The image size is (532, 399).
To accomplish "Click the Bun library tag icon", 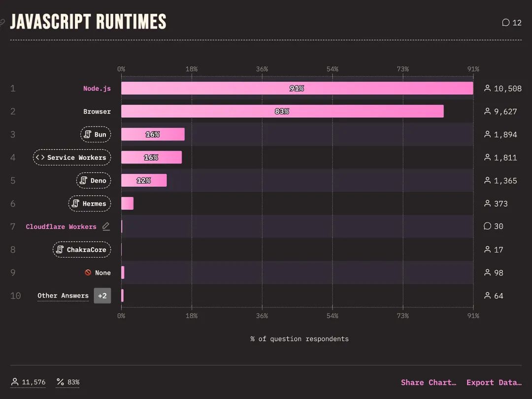I will [88, 134].
